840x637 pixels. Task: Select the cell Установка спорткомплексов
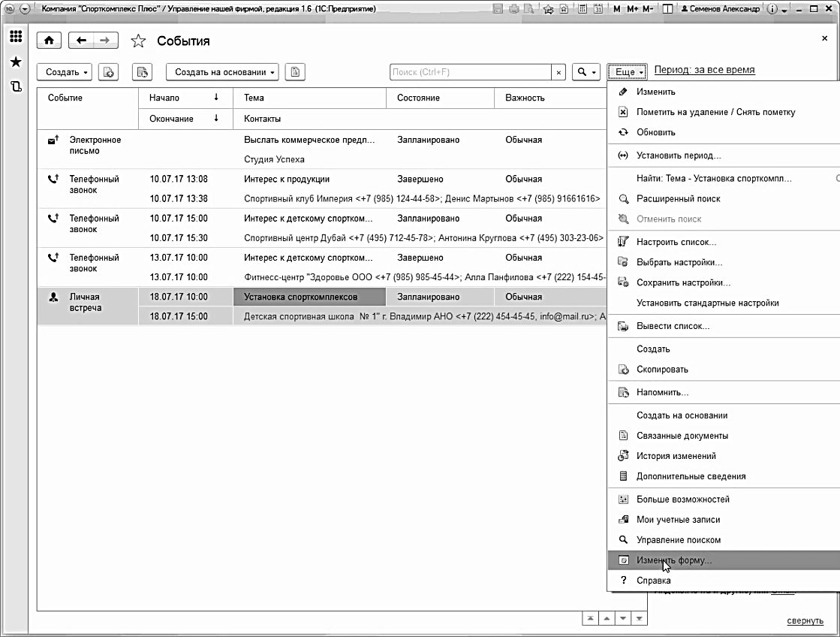click(309, 297)
